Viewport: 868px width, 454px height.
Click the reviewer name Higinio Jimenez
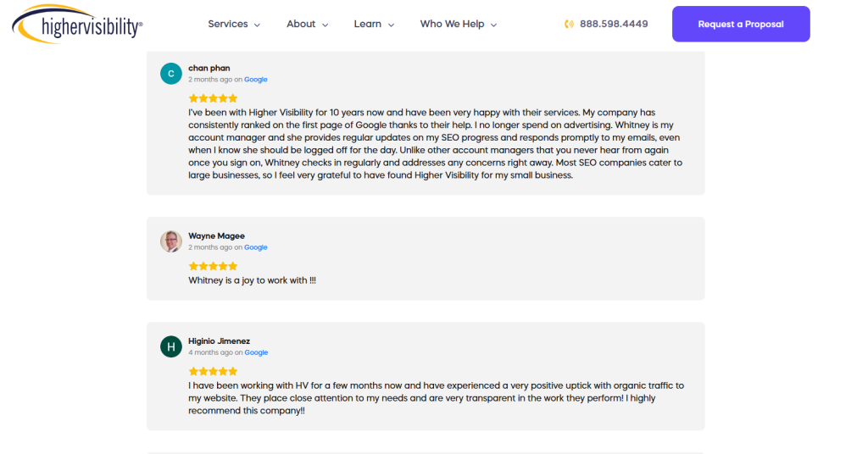pos(219,340)
